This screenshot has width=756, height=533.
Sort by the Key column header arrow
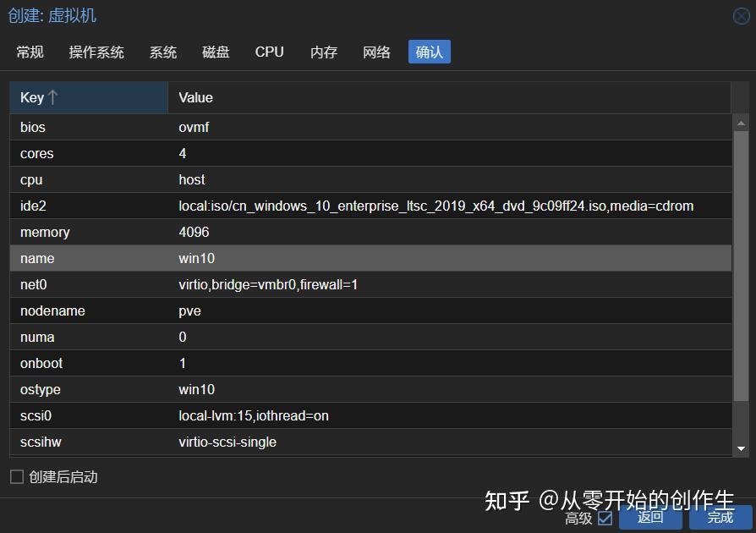point(53,97)
